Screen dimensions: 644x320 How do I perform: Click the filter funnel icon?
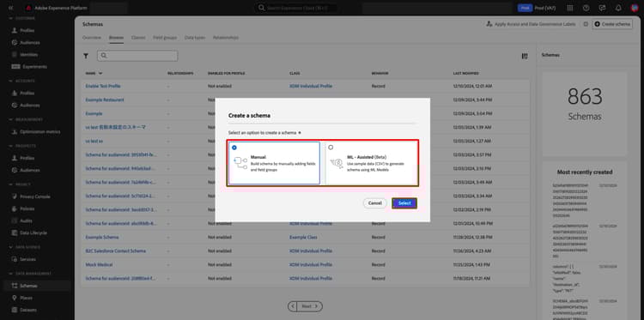86,57
